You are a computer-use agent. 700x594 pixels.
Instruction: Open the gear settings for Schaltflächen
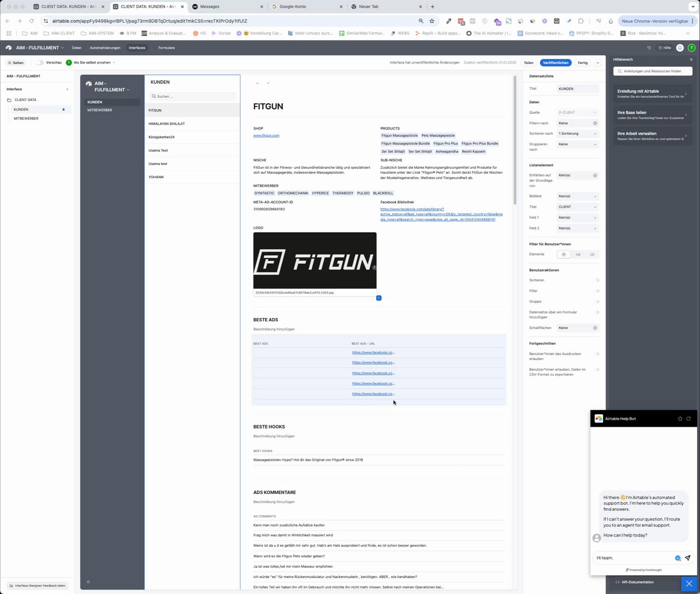tap(595, 328)
